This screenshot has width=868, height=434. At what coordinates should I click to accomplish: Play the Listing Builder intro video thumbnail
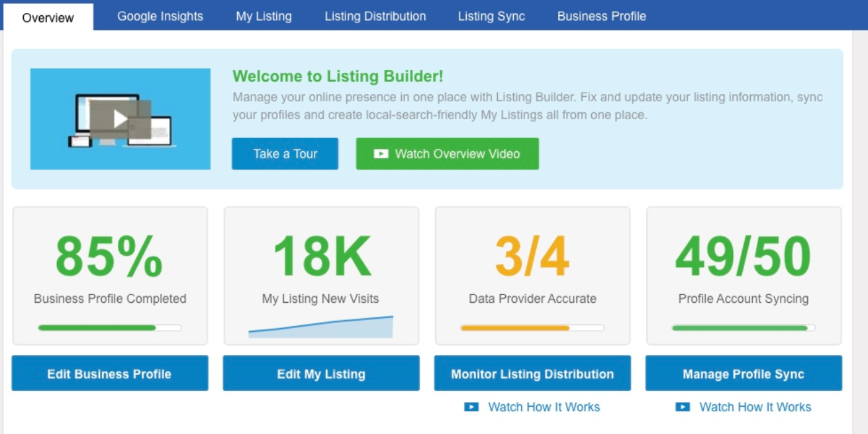click(120, 119)
